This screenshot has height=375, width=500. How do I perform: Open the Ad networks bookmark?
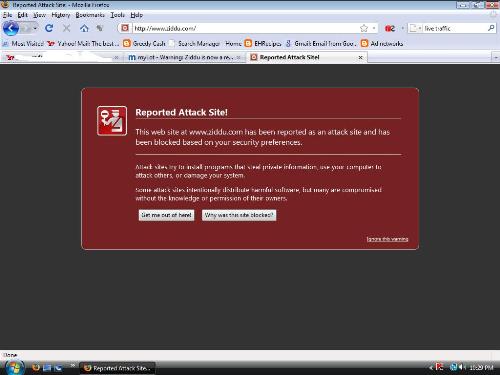pos(382,43)
